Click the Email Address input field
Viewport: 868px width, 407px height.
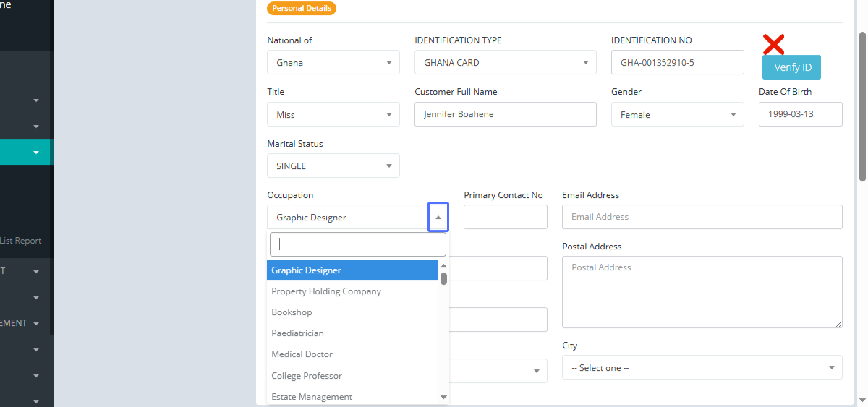(x=702, y=217)
